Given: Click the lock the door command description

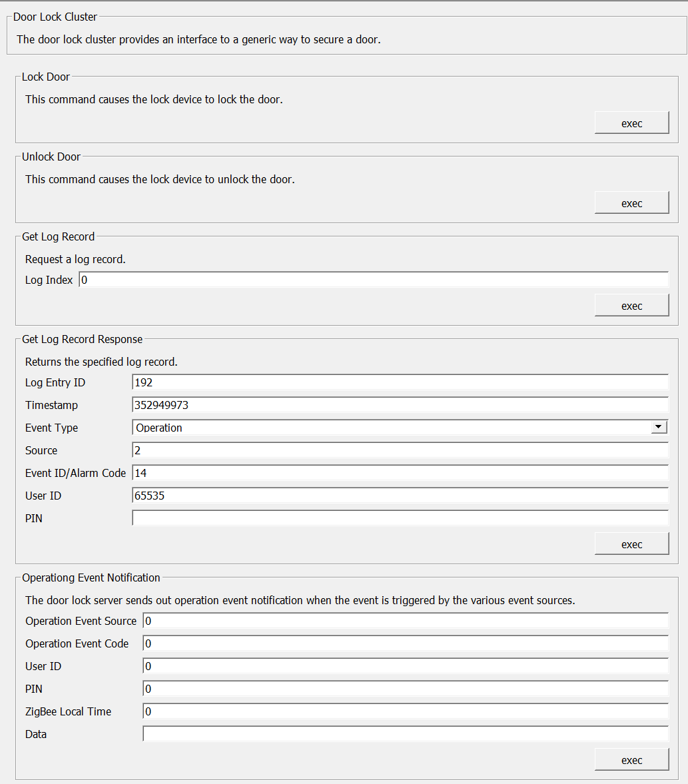Looking at the screenshot, I should point(154,99).
